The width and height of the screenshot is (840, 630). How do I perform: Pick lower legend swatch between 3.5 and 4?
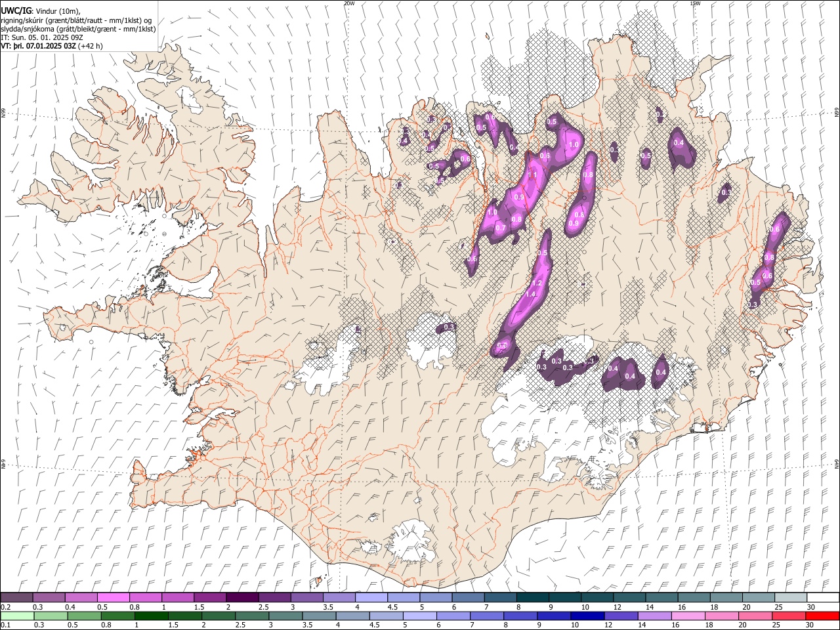(320, 616)
